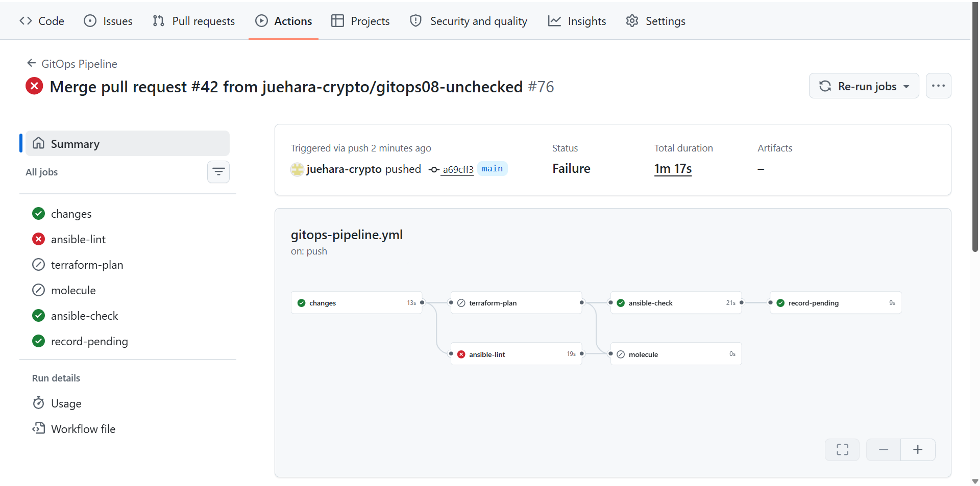The height and width of the screenshot is (486, 980).
Task: Click the juehara-crypto username
Action: click(344, 169)
